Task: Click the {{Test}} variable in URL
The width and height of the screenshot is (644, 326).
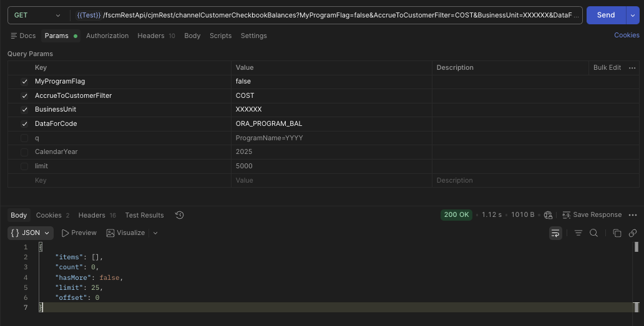Action: coord(89,15)
